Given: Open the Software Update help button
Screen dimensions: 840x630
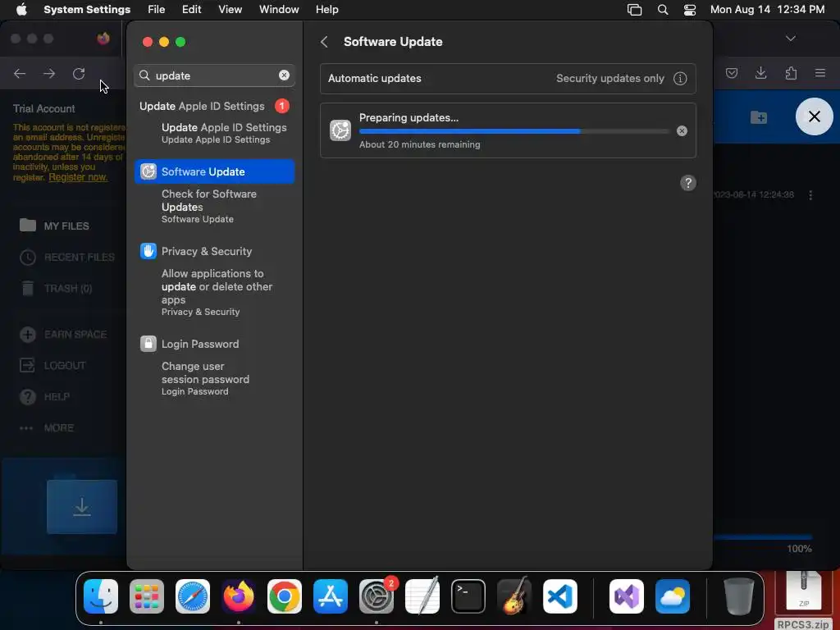Looking at the screenshot, I should click(x=688, y=183).
